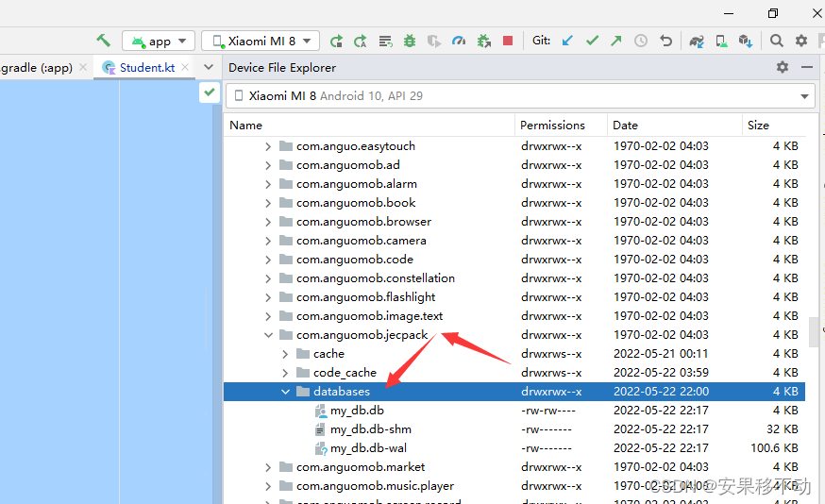This screenshot has width=825, height=504.
Task: Select the databases folder row
Action: point(514,392)
